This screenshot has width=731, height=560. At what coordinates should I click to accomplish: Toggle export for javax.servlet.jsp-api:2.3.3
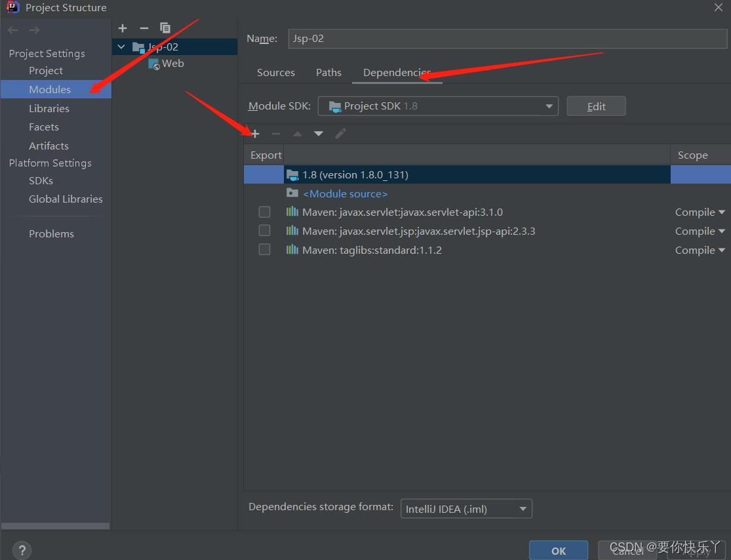(x=264, y=231)
